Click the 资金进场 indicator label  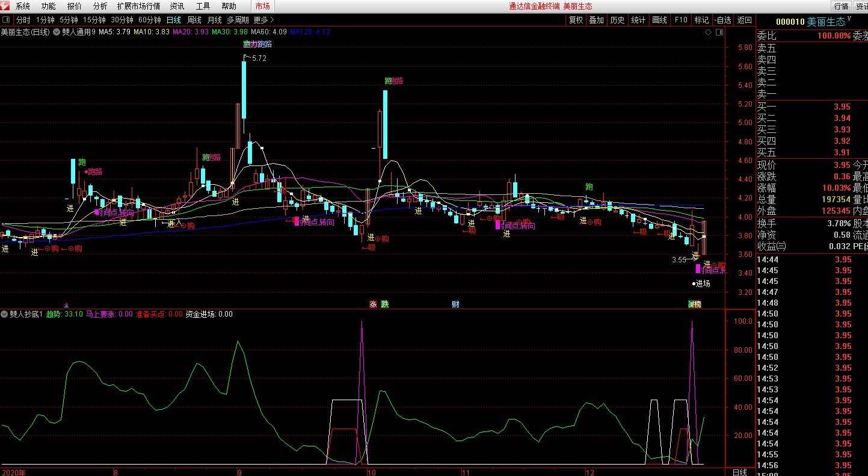click(209, 314)
